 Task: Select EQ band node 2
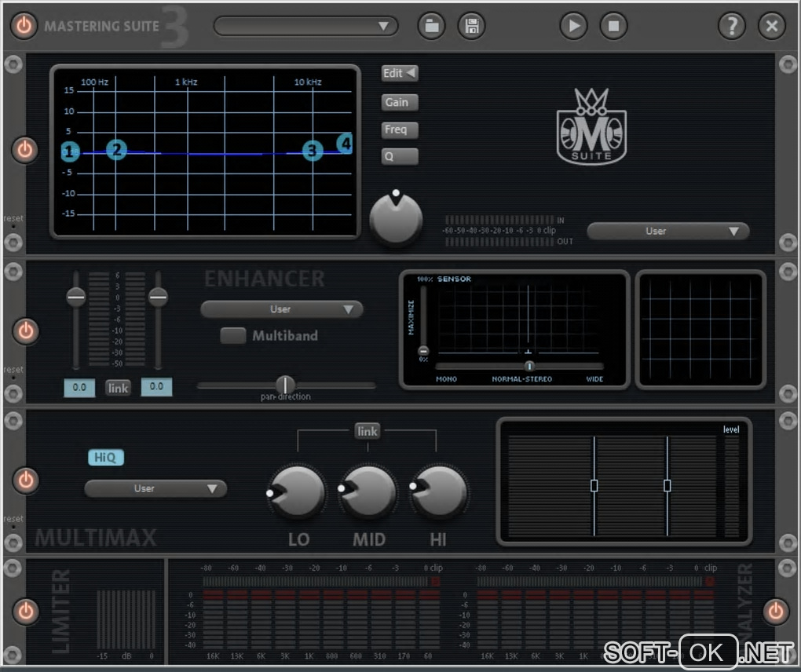116,150
